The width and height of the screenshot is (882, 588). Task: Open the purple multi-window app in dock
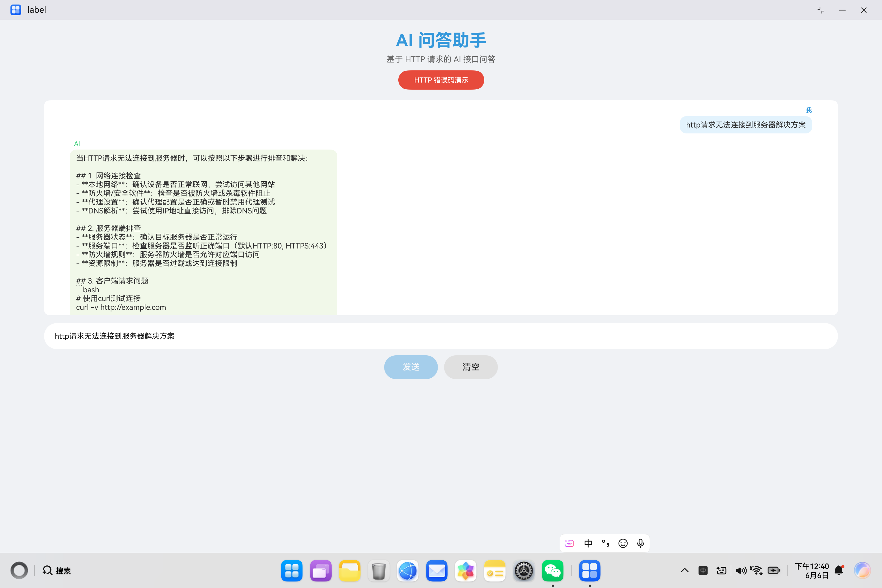(x=321, y=570)
